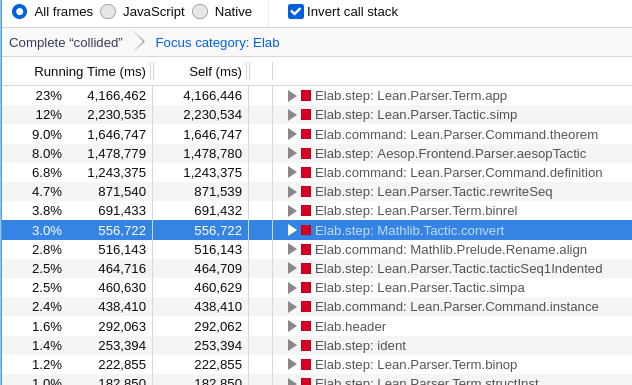Screen dimensions: 632x385
Task: Click the 1,478,779 running time value
Action: coord(116,154)
